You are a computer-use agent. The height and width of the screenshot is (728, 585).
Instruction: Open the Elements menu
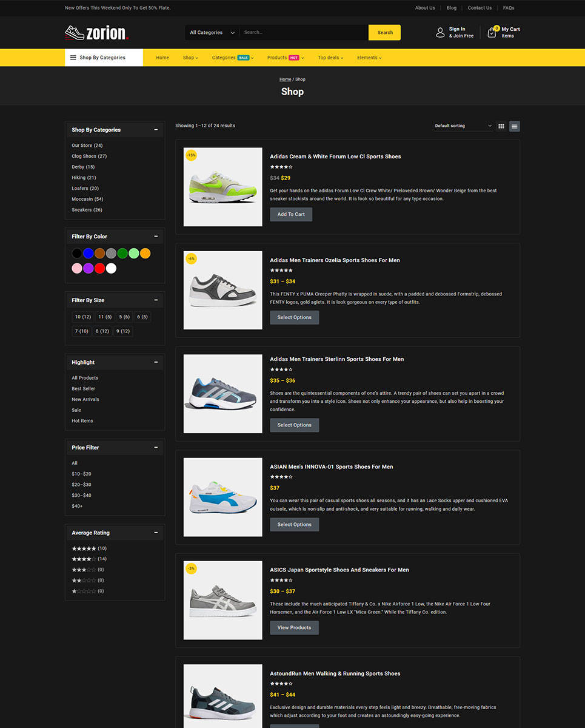coord(369,58)
